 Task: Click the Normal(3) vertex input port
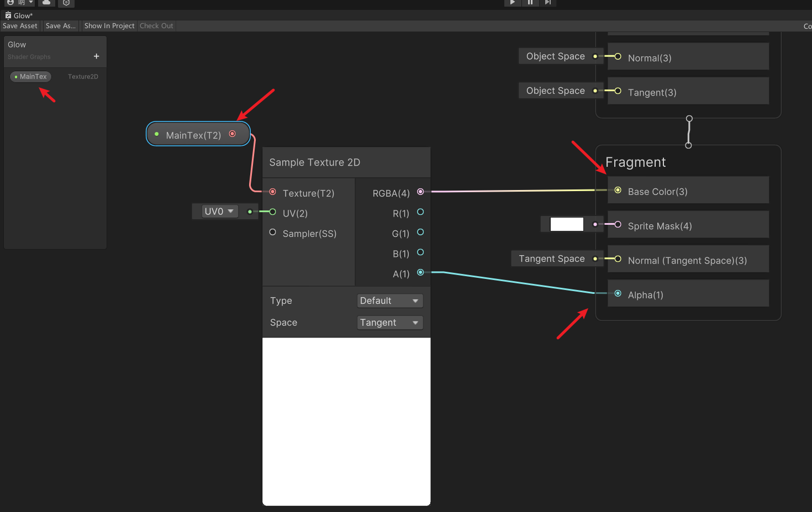click(618, 56)
